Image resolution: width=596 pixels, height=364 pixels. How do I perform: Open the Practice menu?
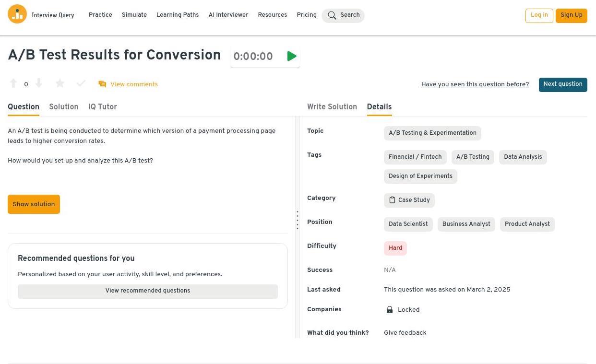pyautogui.click(x=100, y=15)
